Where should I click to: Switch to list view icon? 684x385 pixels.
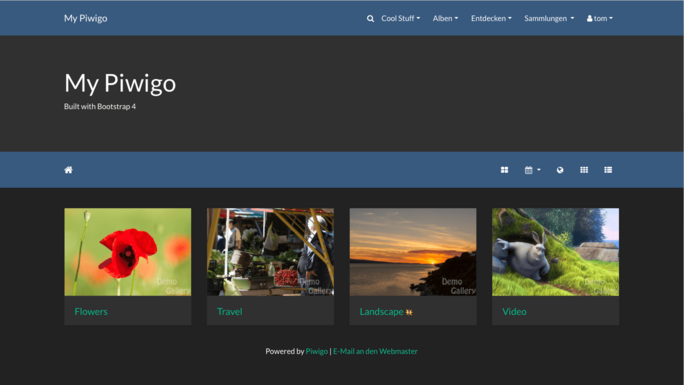click(608, 170)
